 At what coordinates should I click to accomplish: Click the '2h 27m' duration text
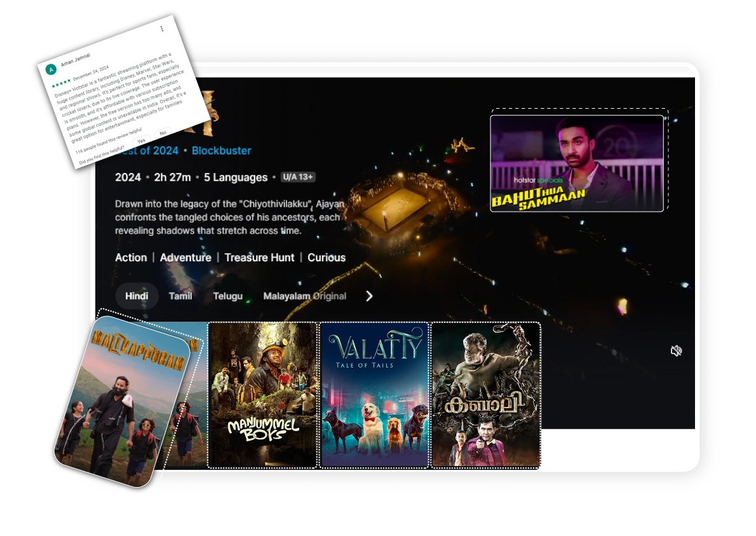coord(172,177)
